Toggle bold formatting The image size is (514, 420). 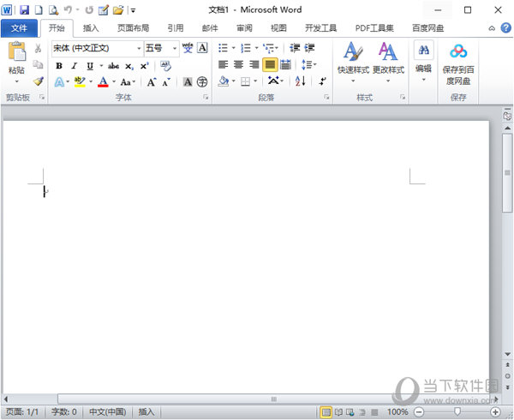point(59,65)
